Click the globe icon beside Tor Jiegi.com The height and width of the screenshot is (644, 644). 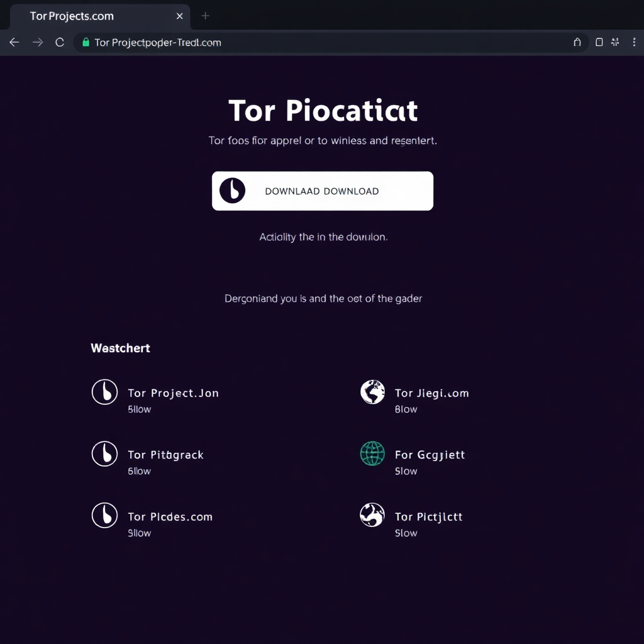pyautogui.click(x=372, y=392)
